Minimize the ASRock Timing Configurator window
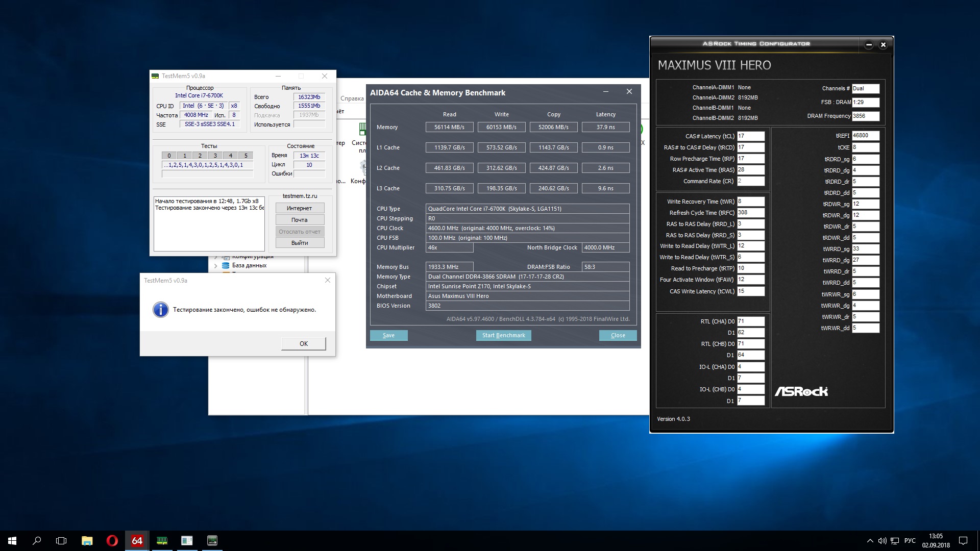 pyautogui.click(x=869, y=45)
